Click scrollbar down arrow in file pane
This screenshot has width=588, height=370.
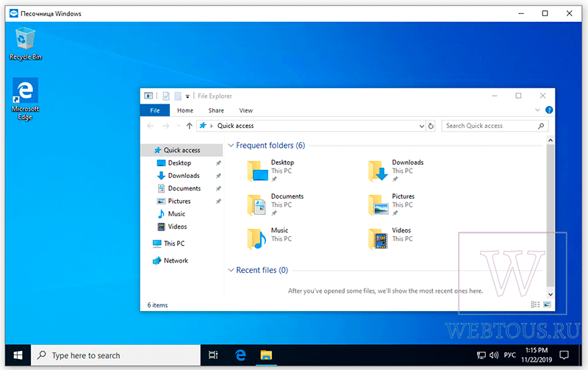pyautogui.click(x=550, y=294)
